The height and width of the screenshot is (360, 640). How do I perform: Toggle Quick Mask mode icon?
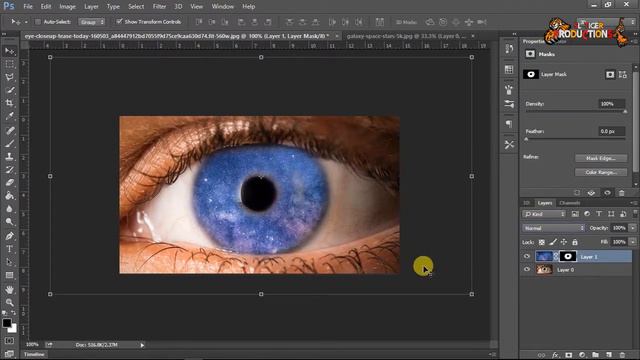tap(9, 341)
